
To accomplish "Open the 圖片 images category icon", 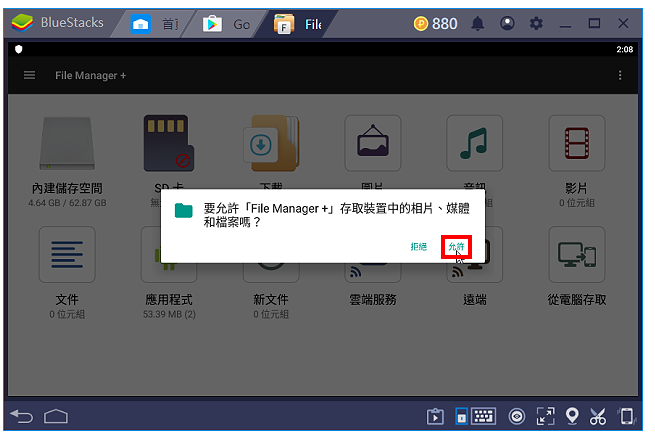I will click(373, 143).
